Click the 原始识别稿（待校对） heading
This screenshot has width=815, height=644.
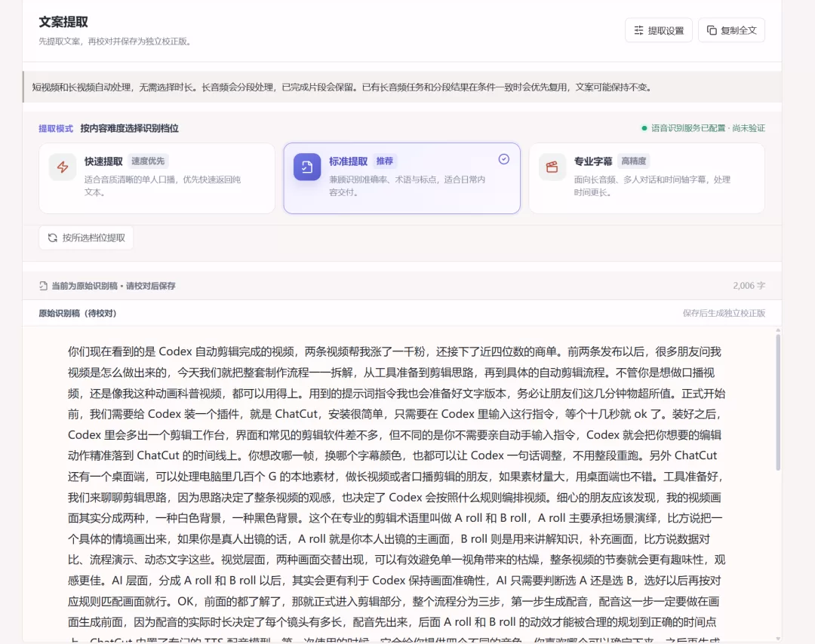pos(78,313)
